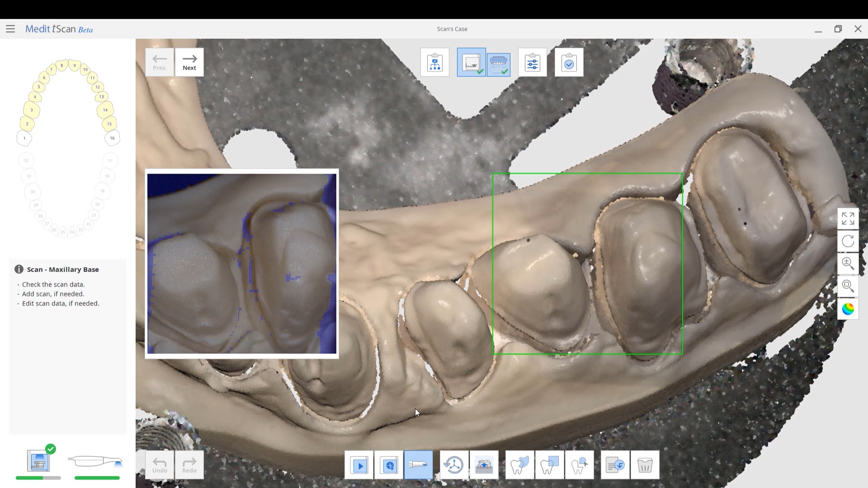Go to the previous step with Prev.
Image resolution: width=868 pixels, height=488 pixels.
point(160,62)
